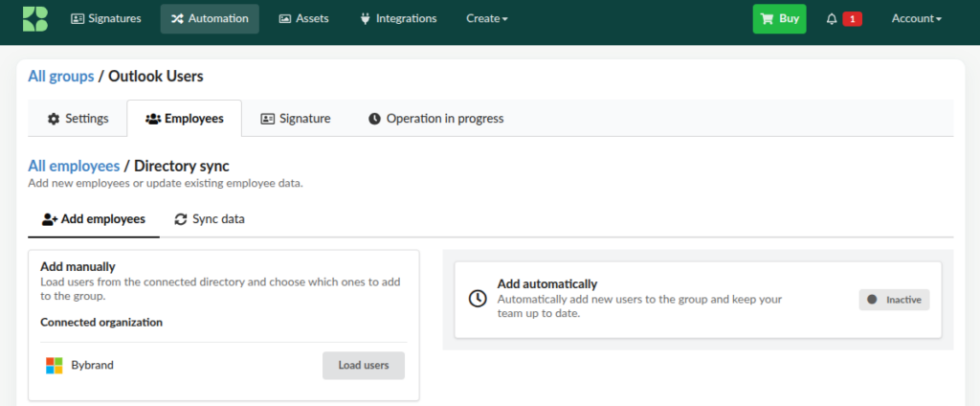Switch to the Sync data sub-tab
Image resolution: width=980 pixels, height=406 pixels.
pos(210,219)
